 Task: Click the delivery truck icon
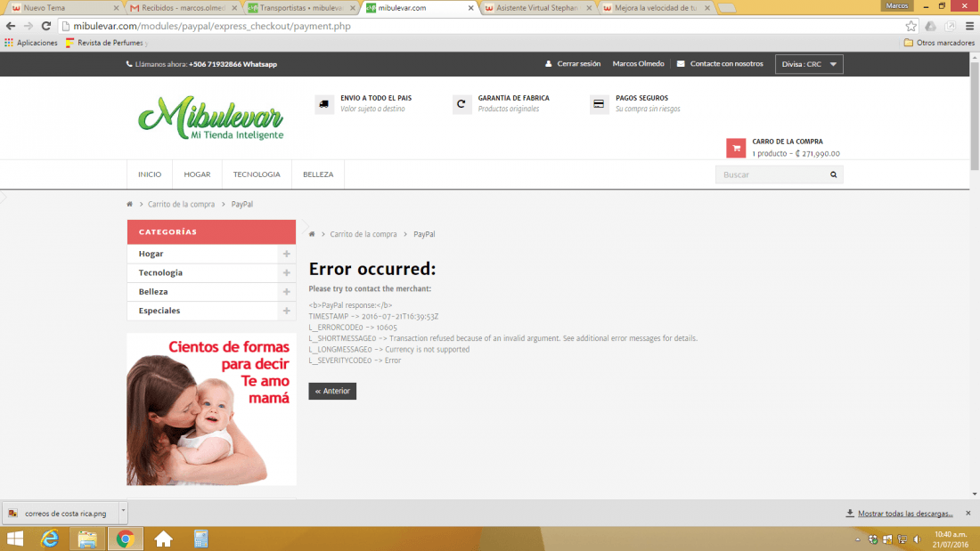point(323,104)
